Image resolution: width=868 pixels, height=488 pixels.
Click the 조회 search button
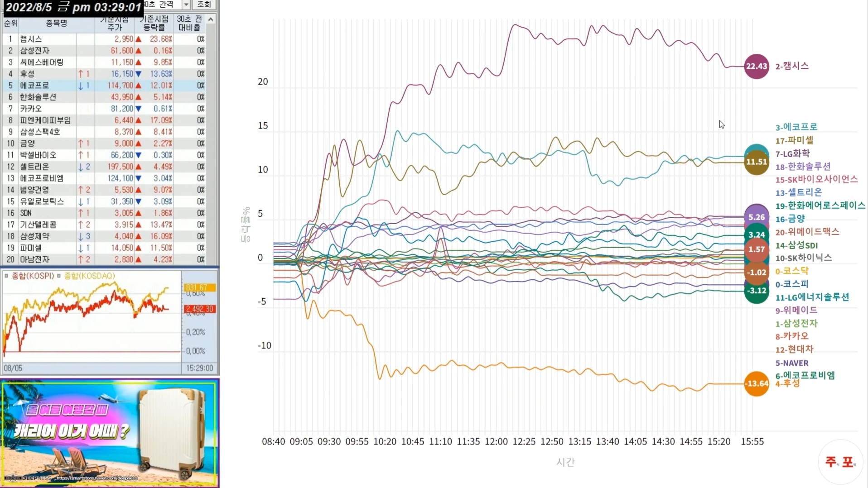204,5
